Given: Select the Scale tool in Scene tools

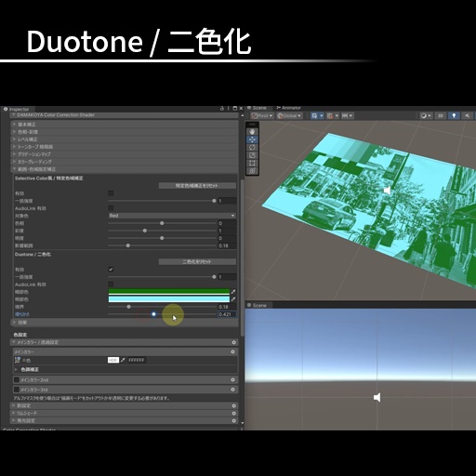Looking at the screenshot, I should (x=252, y=155).
